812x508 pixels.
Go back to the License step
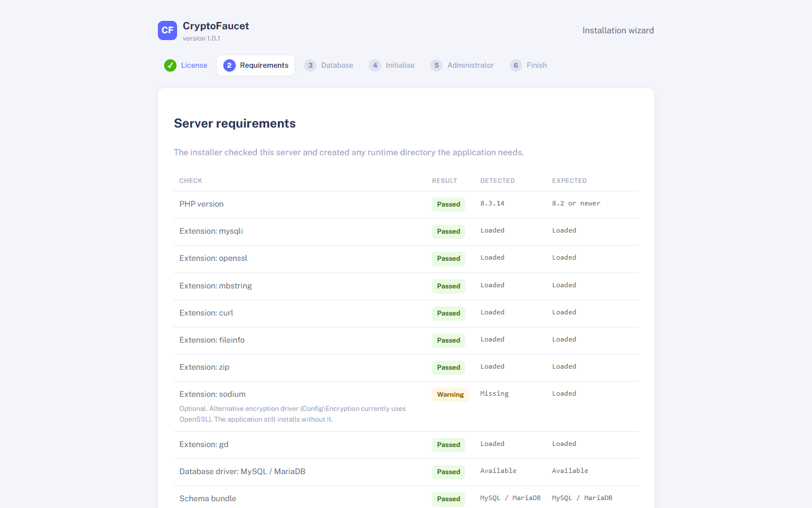(186, 65)
